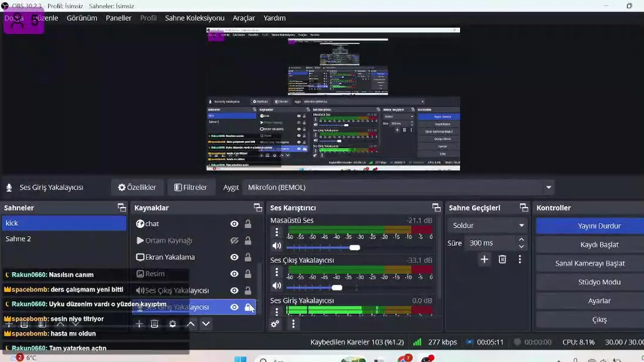
Task: Lock the Ses Çıkış Yakalayıcısı source
Action: click(248, 291)
